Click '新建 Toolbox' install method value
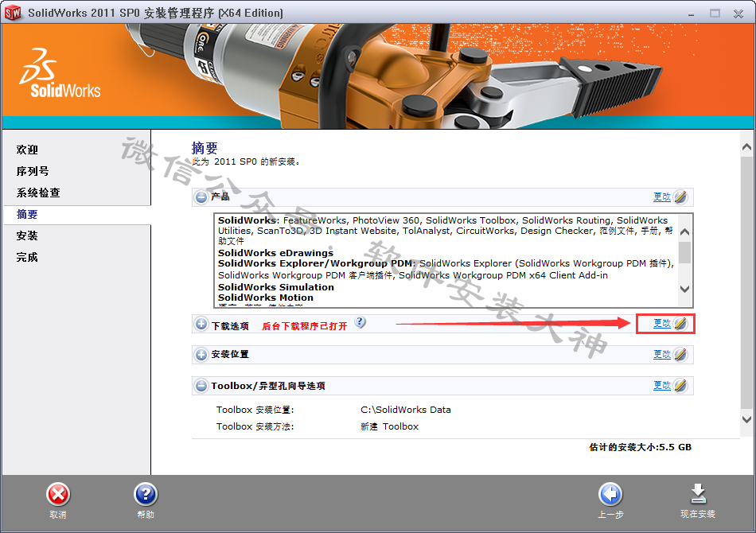 tap(390, 426)
